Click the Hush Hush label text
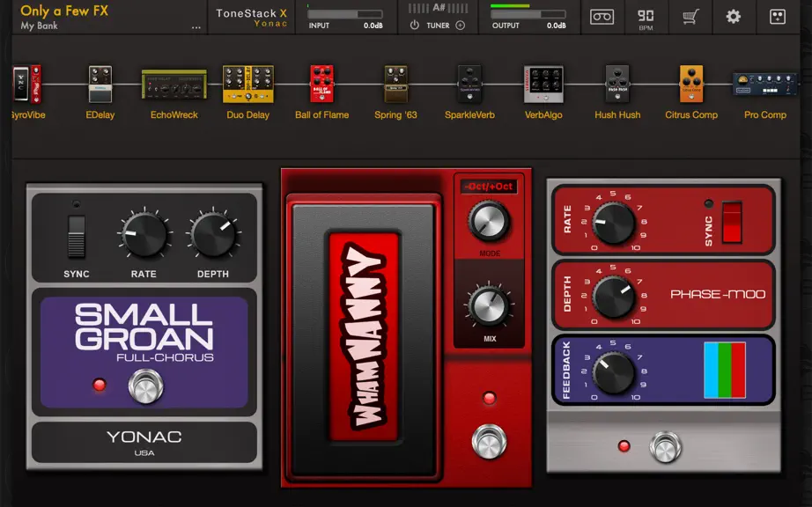The image size is (812, 507). 617,114
